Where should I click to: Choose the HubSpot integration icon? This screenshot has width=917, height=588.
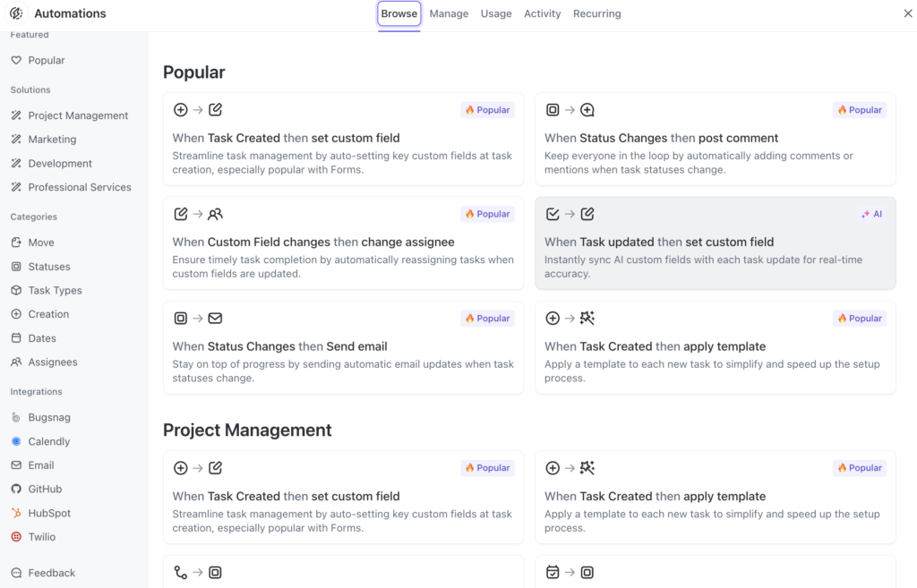tap(16, 513)
